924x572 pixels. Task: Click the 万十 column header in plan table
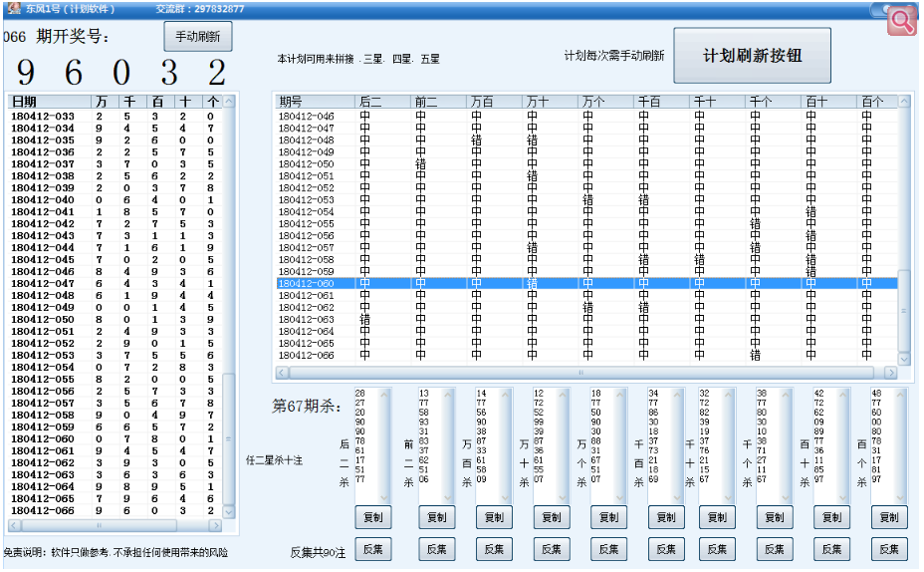click(x=549, y=102)
